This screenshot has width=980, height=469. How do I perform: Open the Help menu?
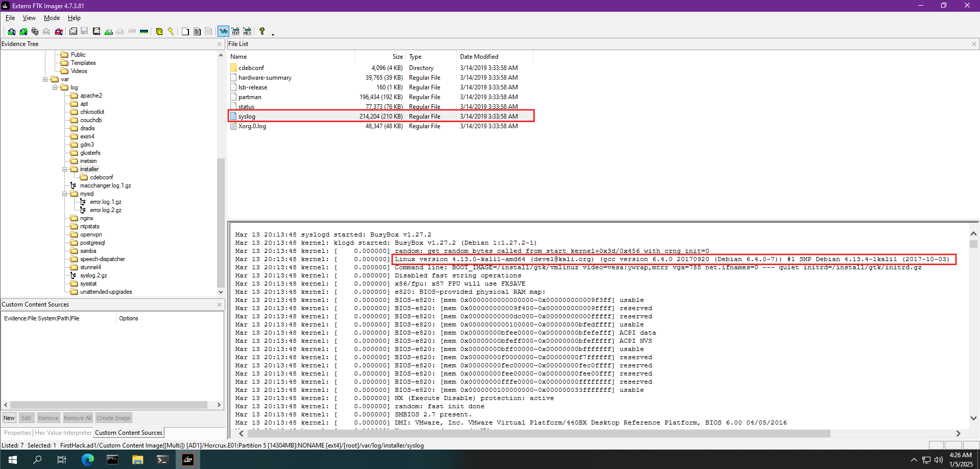point(74,18)
